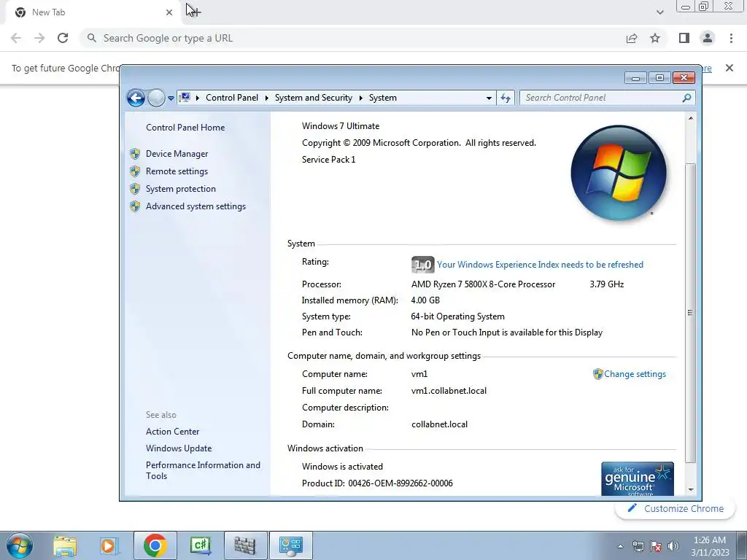
Task: Click the Device Manager shield icon
Action: click(x=135, y=154)
